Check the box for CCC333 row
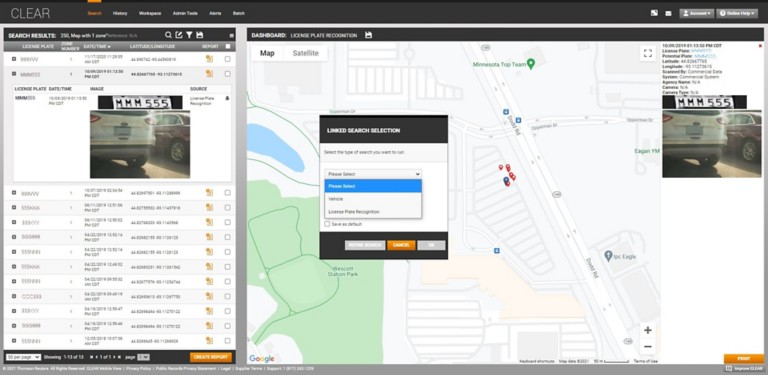The width and height of the screenshot is (768, 375). [227, 296]
